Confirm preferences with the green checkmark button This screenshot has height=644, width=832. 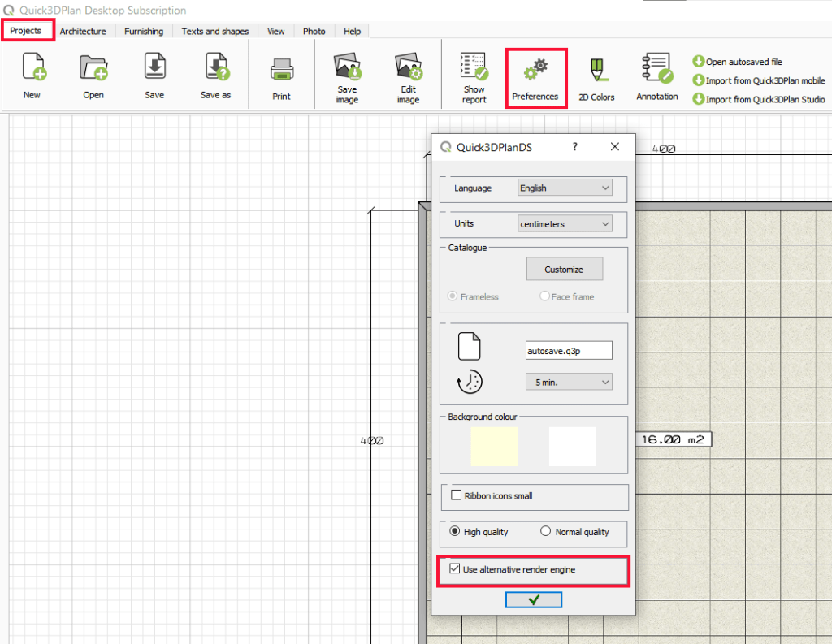point(534,600)
